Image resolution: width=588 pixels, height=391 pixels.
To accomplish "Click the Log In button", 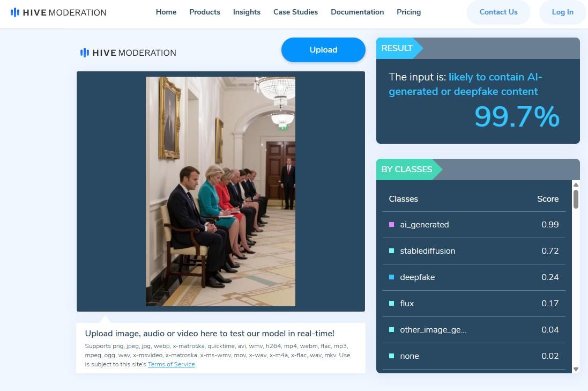I will 562,12.
